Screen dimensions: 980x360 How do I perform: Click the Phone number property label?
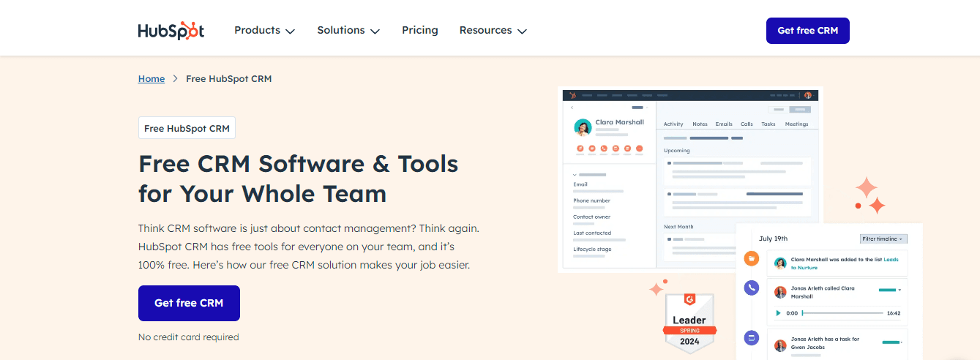[x=591, y=200]
